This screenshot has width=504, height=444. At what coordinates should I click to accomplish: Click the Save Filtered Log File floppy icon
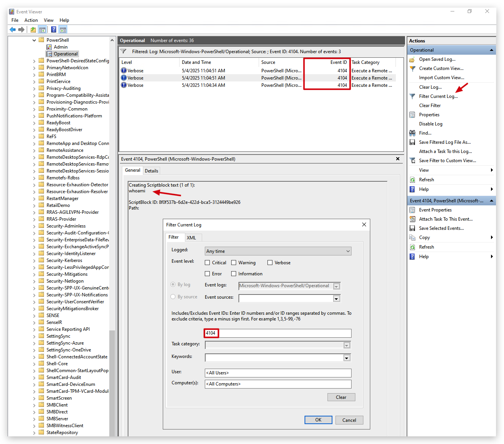[412, 142]
